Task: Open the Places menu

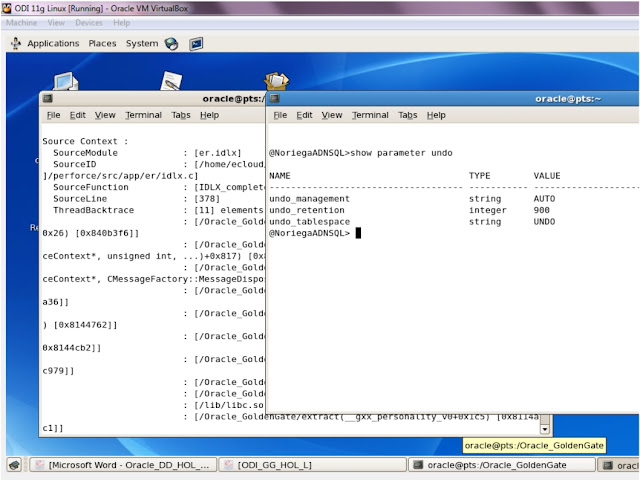Action: [x=102, y=43]
